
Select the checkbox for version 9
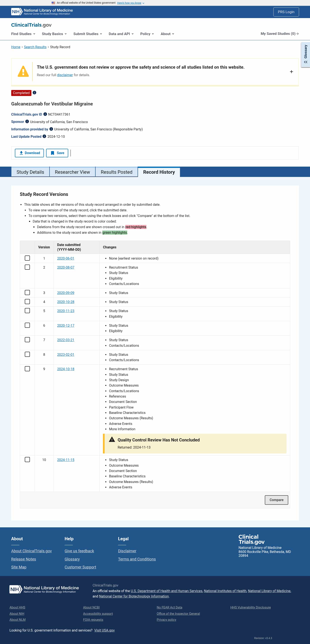[x=27, y=369]
